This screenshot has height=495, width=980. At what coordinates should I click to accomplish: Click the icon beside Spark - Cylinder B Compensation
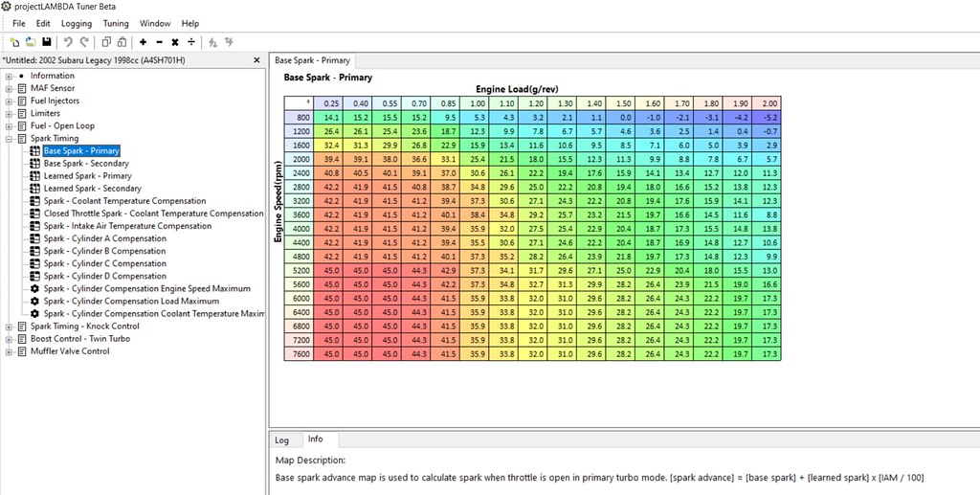35,251
